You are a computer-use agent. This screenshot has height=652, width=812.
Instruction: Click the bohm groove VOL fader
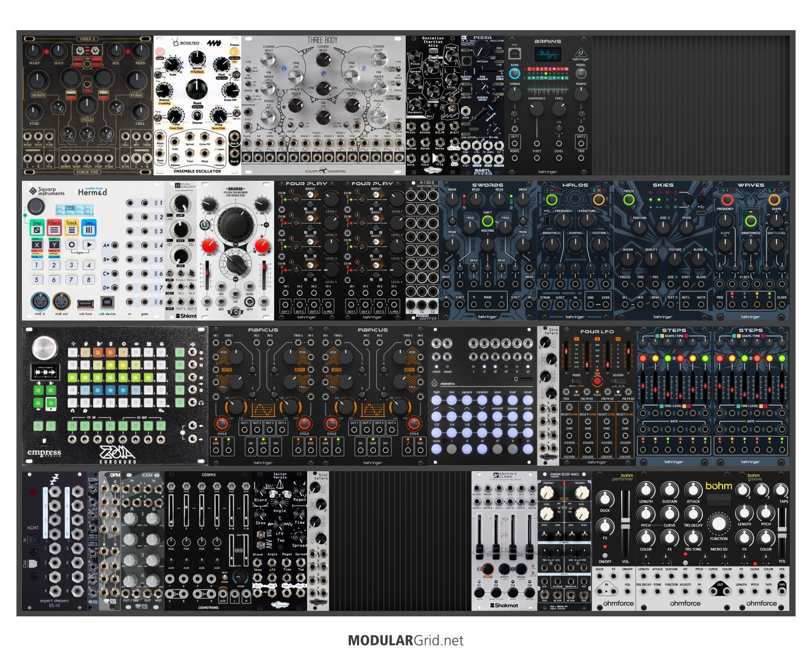tap(782, 533)
